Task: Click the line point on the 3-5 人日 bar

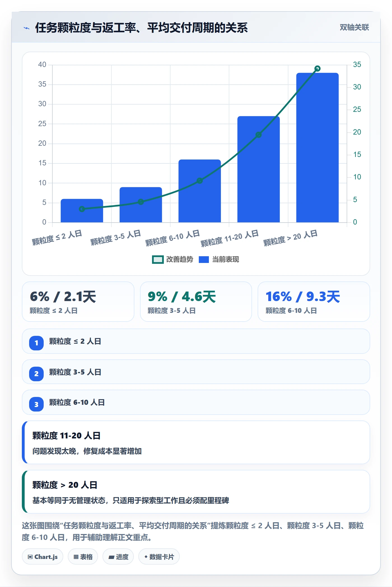Action: 141,202
